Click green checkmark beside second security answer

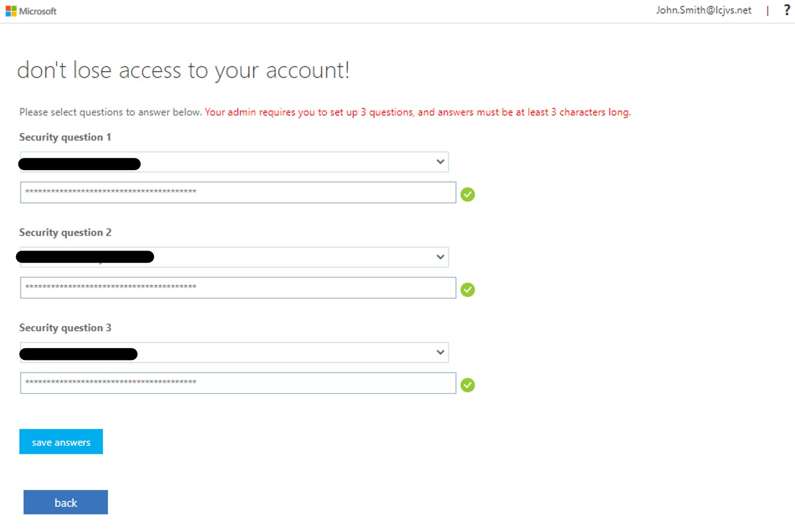click(x=468, y=290)
